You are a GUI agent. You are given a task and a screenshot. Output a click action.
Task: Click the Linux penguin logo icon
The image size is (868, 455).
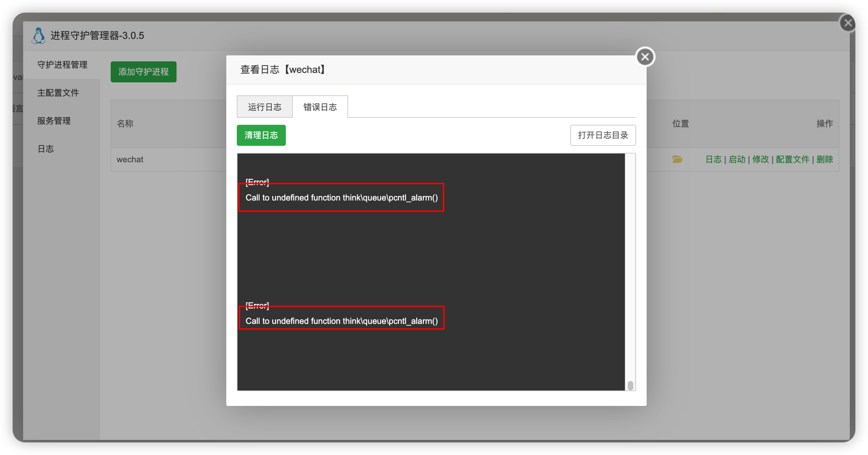39,36
